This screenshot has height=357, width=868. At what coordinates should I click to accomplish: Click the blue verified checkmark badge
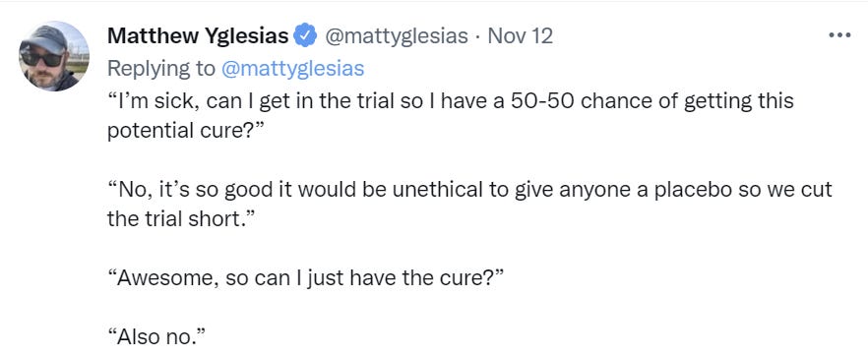point(305,36)
